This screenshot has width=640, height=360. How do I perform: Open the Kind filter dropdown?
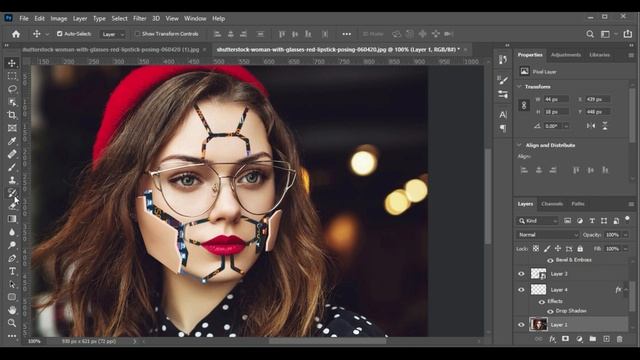click(538, 221)
